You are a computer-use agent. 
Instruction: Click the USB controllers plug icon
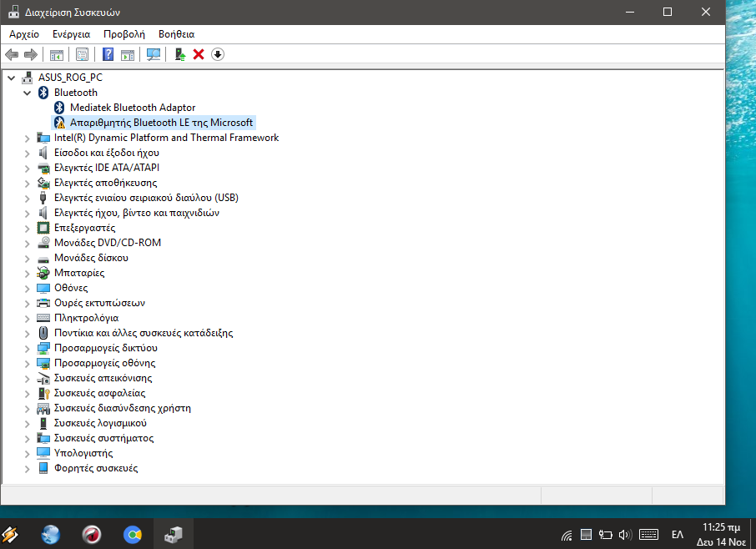[x=43, y=198]
